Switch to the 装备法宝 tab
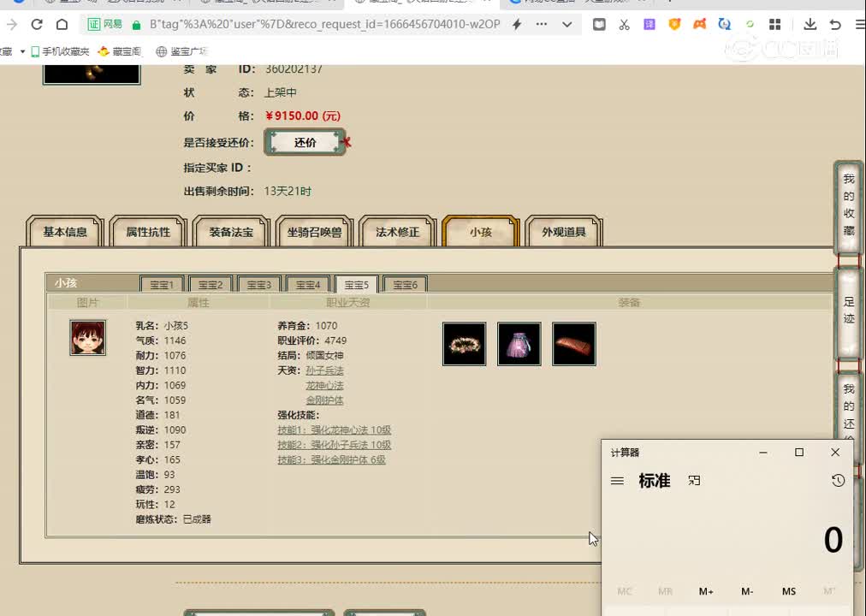 231,232
